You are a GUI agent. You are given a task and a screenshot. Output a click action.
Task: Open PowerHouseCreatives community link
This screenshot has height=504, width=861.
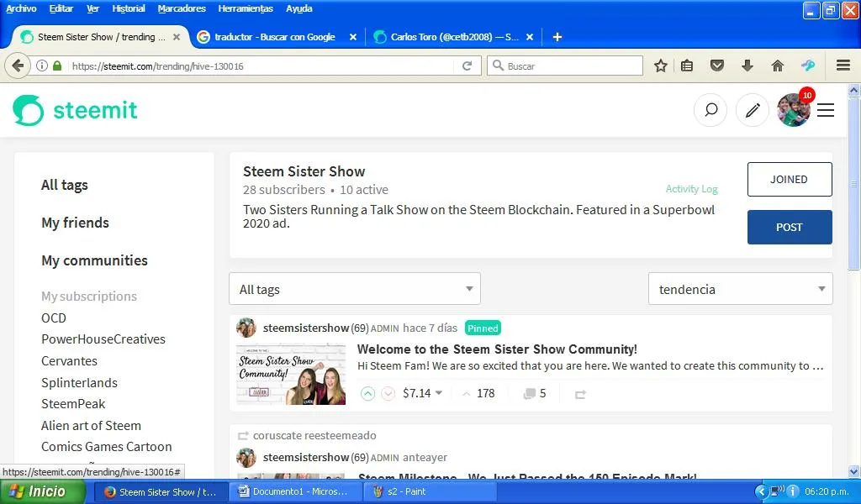pos(103,339)
